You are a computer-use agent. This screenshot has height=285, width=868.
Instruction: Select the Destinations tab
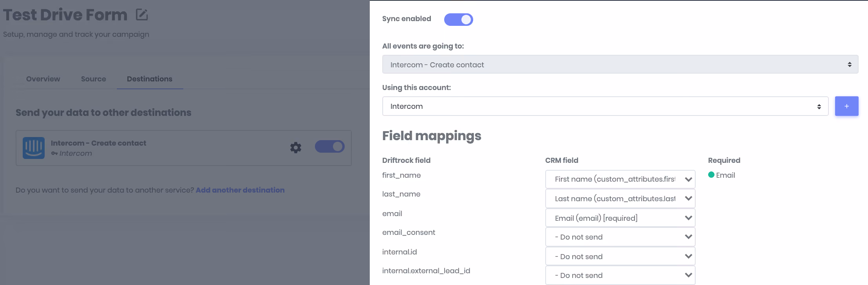(x=150, y=79)
